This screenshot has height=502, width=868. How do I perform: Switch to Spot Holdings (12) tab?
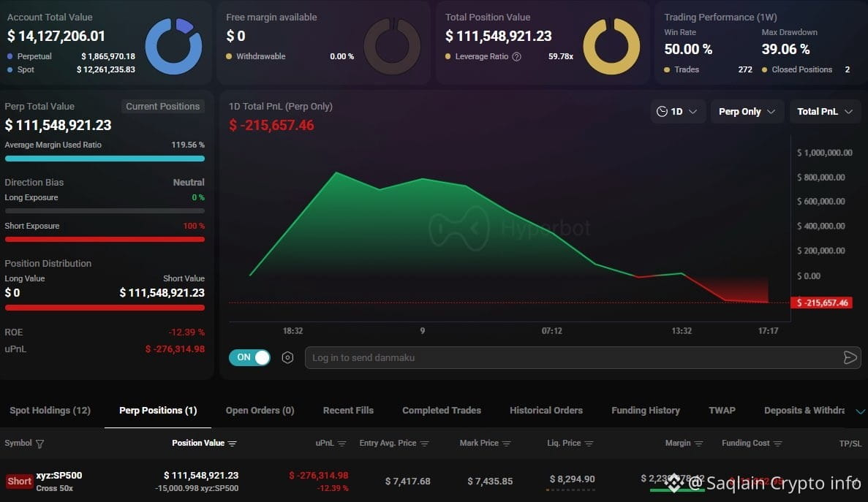[50, 410]
